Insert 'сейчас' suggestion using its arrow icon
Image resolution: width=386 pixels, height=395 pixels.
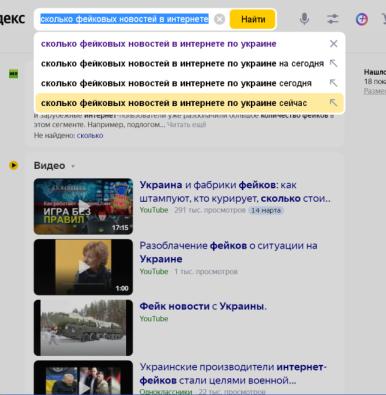point(333,103)
